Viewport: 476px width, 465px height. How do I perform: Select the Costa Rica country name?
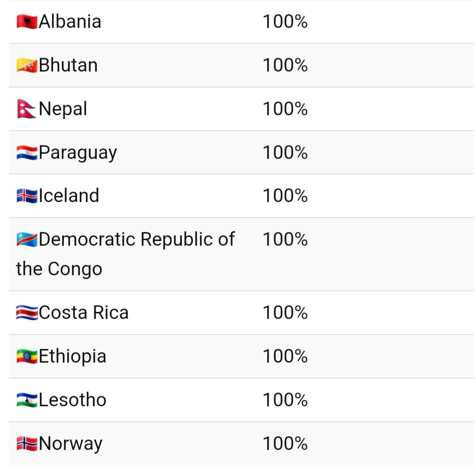pyautogui.click(x=84, y=313)
